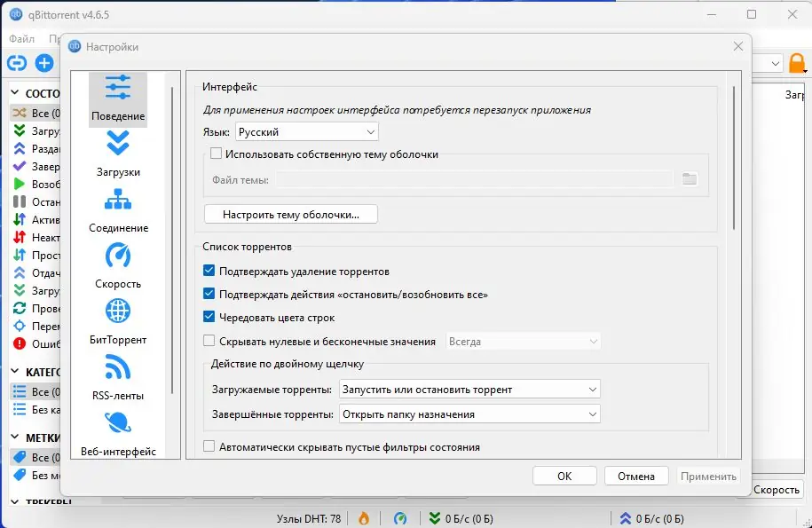Open the БитТоррент settings section

(x=118, y=322)
